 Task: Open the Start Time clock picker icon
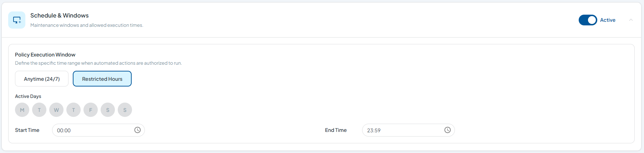pyautogui.click(x=137, y=130)
